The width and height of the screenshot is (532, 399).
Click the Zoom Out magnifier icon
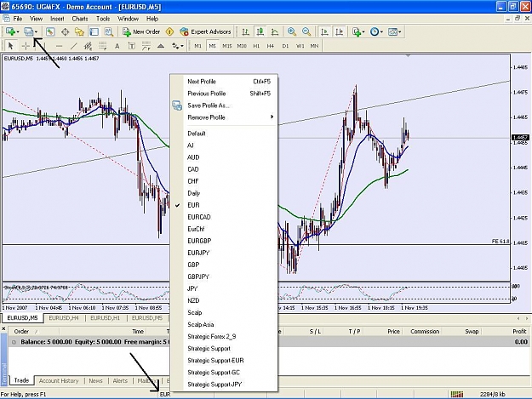click(x=306, y=31)
